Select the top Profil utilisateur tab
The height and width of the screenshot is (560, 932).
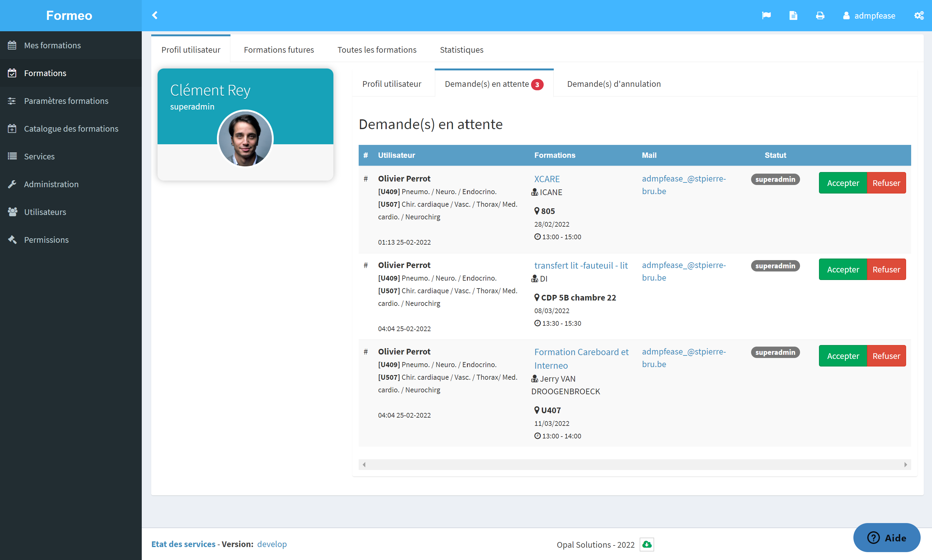point(191,49)
